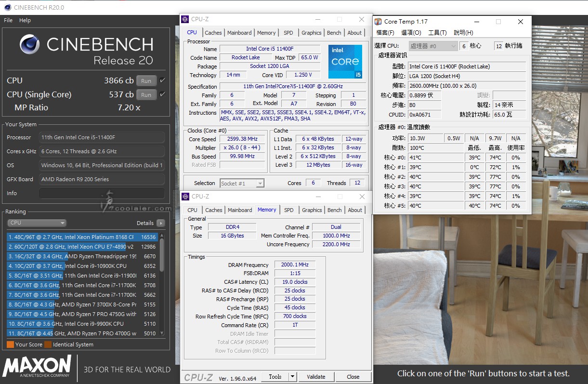The height and width of the screenshot is (384, 588).
Task: Open Core Temp 工具(T) menu
Action: click(x=437, y=33)
